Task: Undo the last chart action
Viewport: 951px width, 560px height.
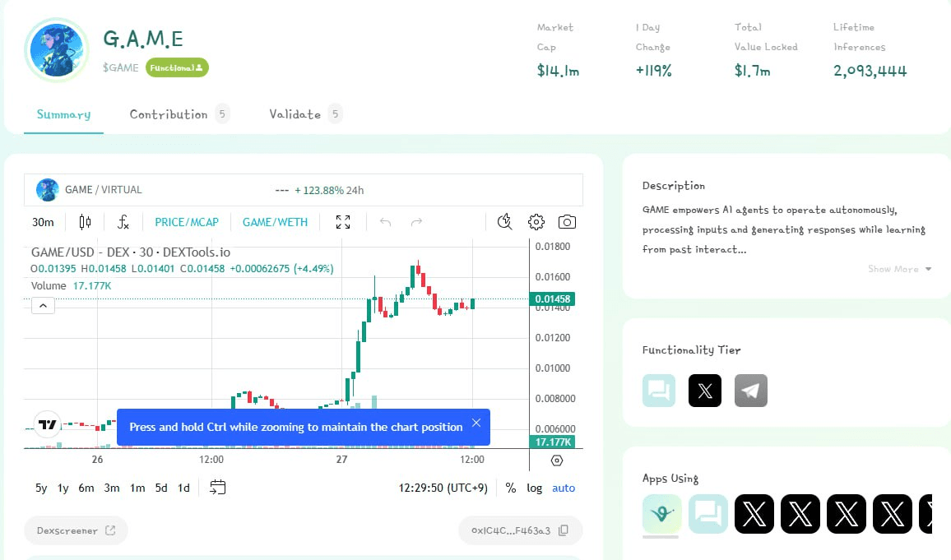Action: pyautogui.click(x=385, y=222)
